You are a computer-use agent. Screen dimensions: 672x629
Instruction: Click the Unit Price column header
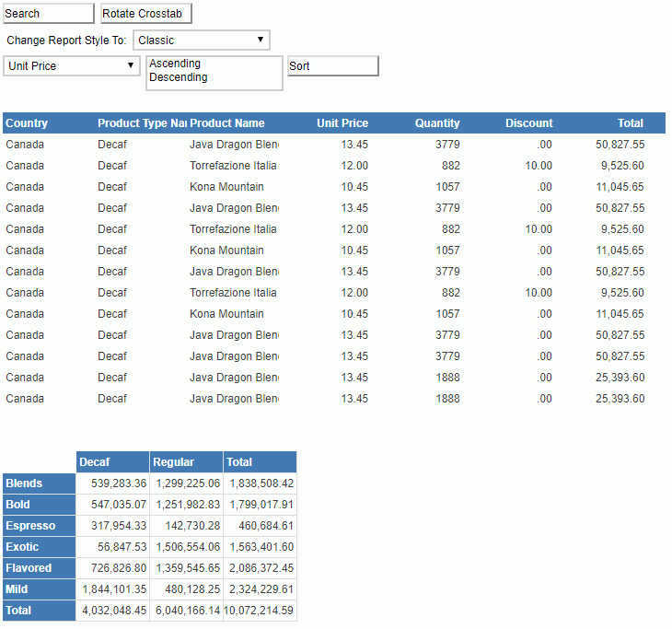click(x=342, y=123)
